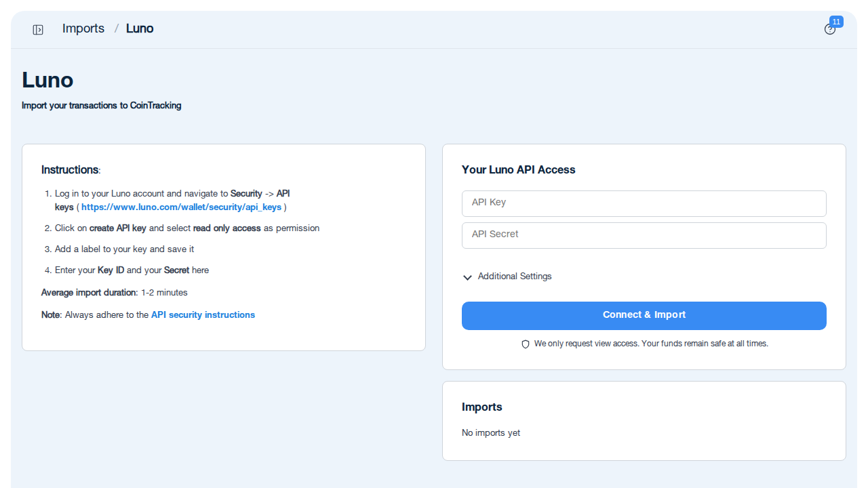Click the step 'Add a label to your key'
868x488 pixels.
tap(125, 249)
